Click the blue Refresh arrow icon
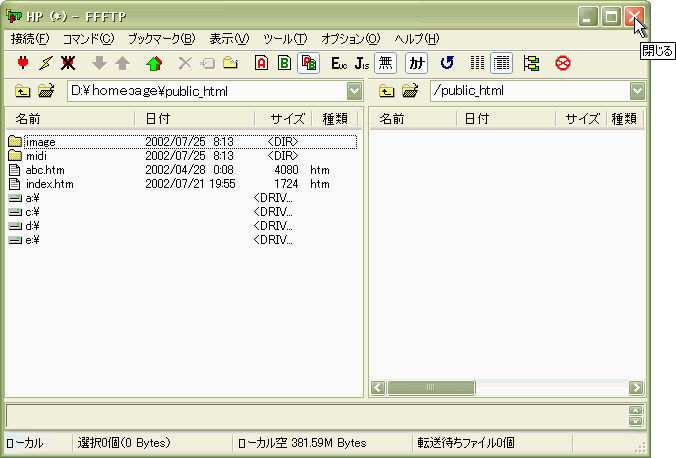This screenshot has width=676, height=458. (447, 63)
